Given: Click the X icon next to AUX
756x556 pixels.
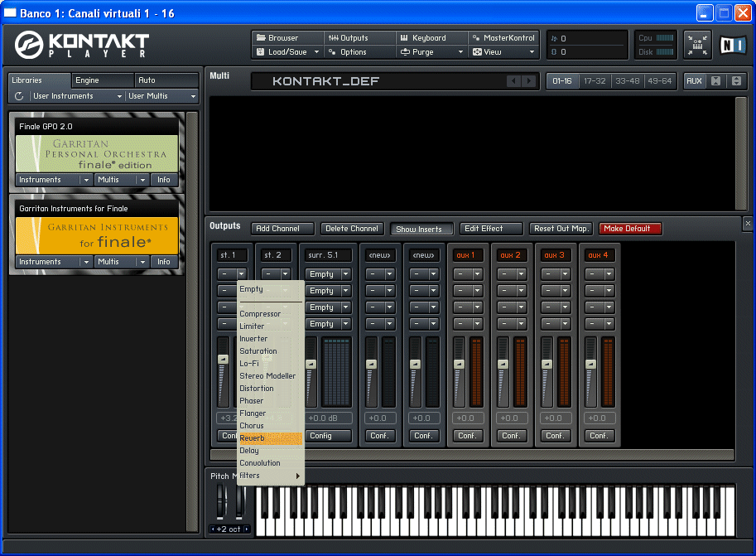Looking at the screenshot, I should [x=716, y=81].
